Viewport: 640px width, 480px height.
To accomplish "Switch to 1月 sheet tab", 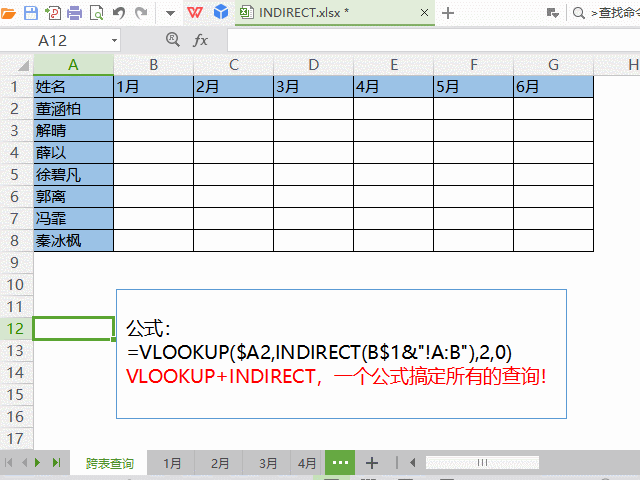I will click(172, 463).
